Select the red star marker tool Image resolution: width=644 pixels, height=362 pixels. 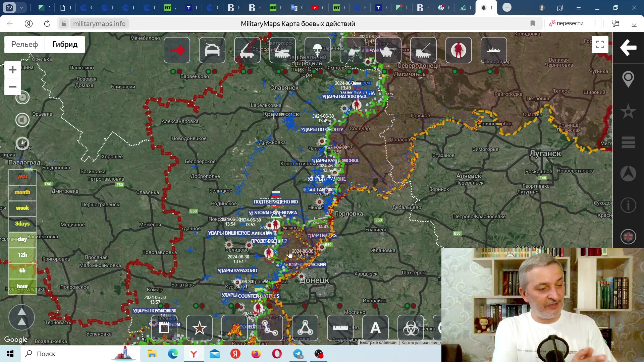pos(199,328)
